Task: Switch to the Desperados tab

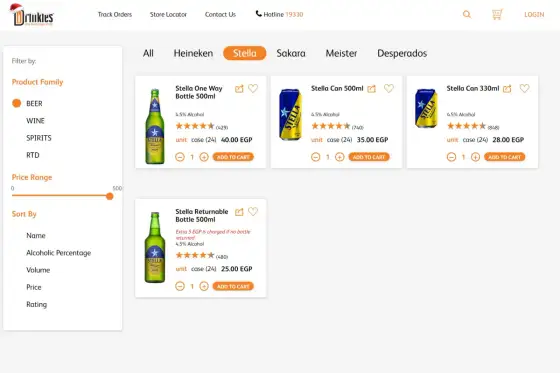Action: (x=402, y=53)
